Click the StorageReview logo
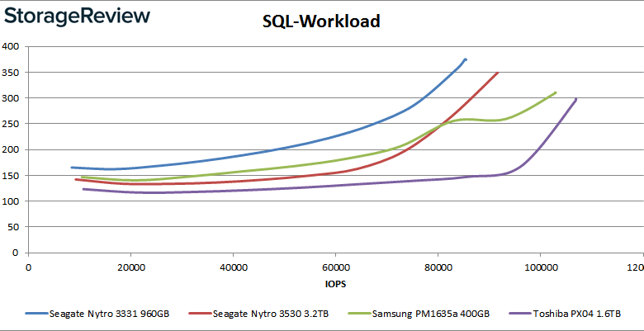 coord(78,17)
